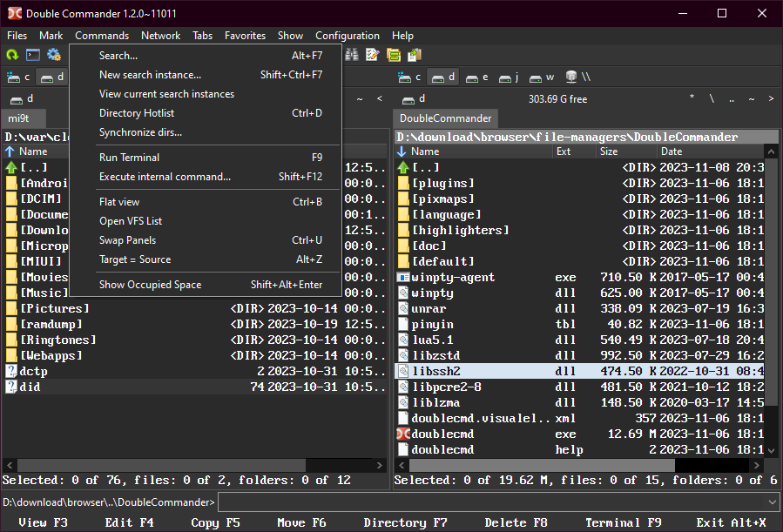783x532 pixels.
Task: Choose Synchronize dirs from Commands menu
Action: click(x=140, y=132)
